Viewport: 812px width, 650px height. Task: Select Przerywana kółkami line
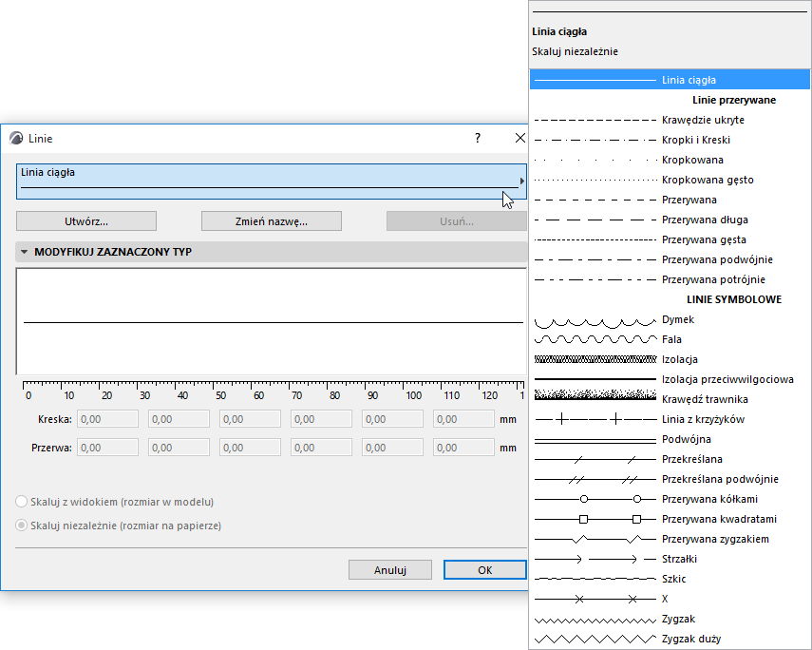(x=670, y=499)
